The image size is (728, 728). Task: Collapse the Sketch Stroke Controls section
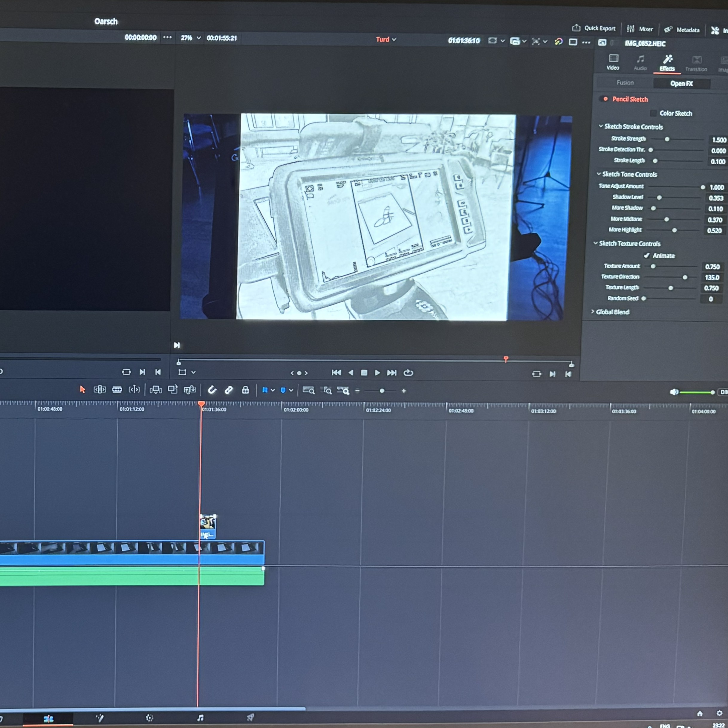point(601,126)
